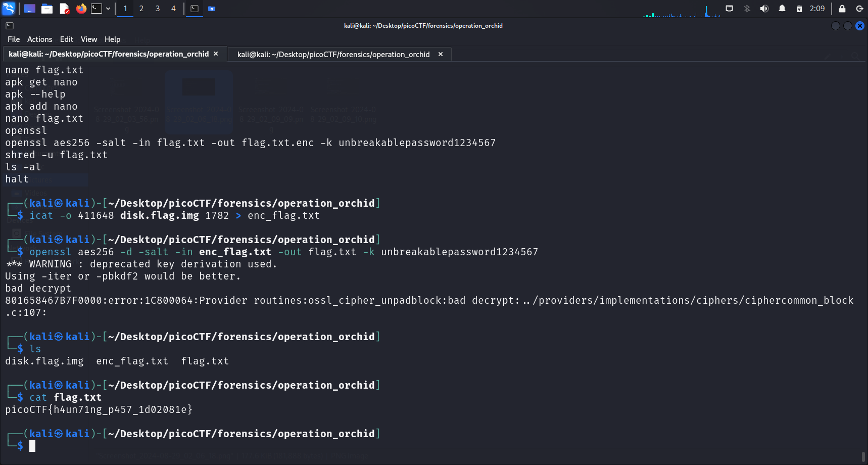Launch Firefox from the top panel

81,9
